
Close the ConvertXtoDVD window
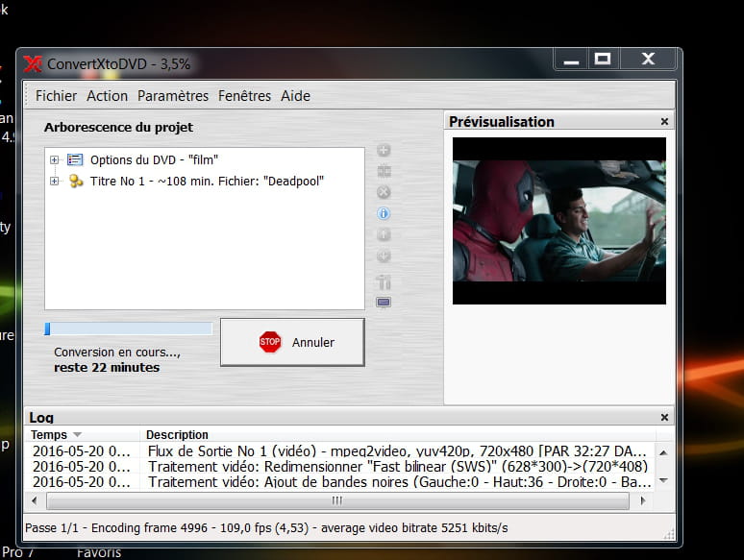[648, 60]
